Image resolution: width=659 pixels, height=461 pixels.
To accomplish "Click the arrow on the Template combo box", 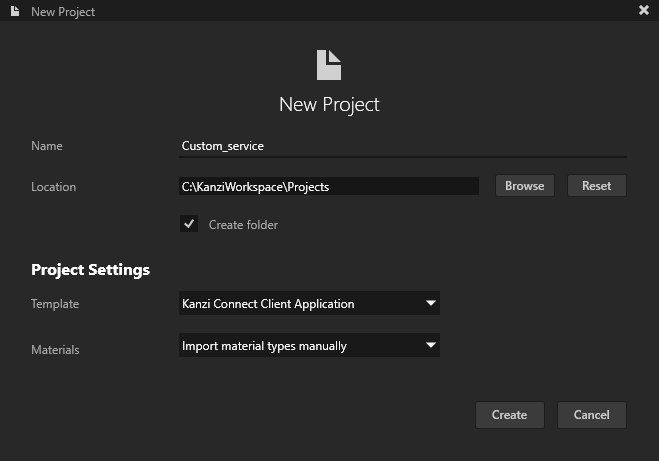I will pos(430,303).
